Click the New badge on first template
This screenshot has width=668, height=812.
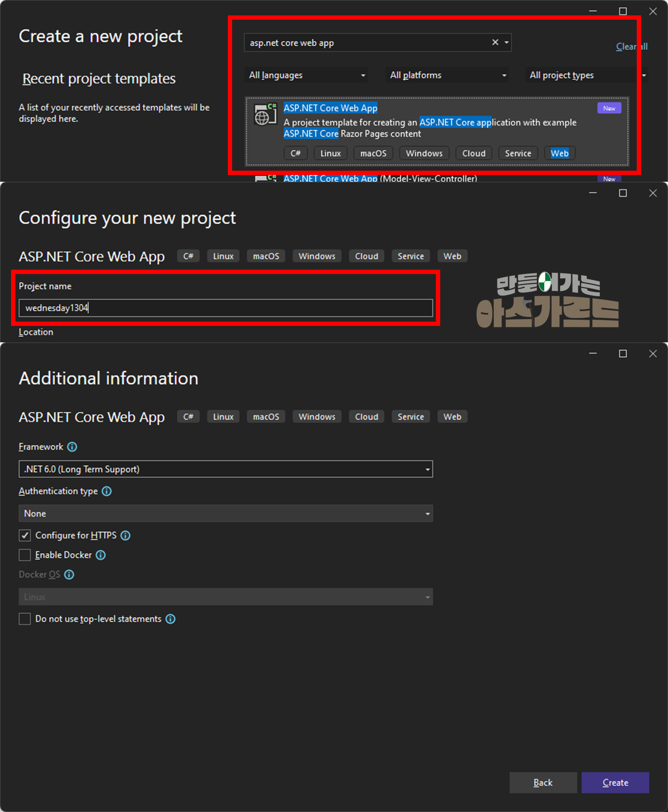tap(609, 108)
